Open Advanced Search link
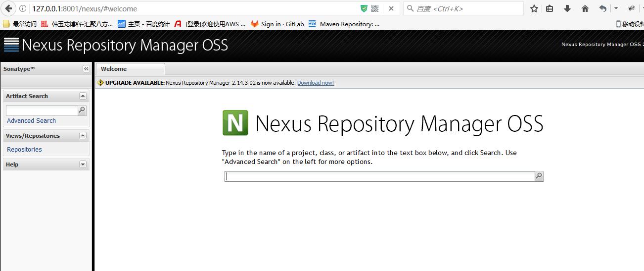 pos(31,121)
